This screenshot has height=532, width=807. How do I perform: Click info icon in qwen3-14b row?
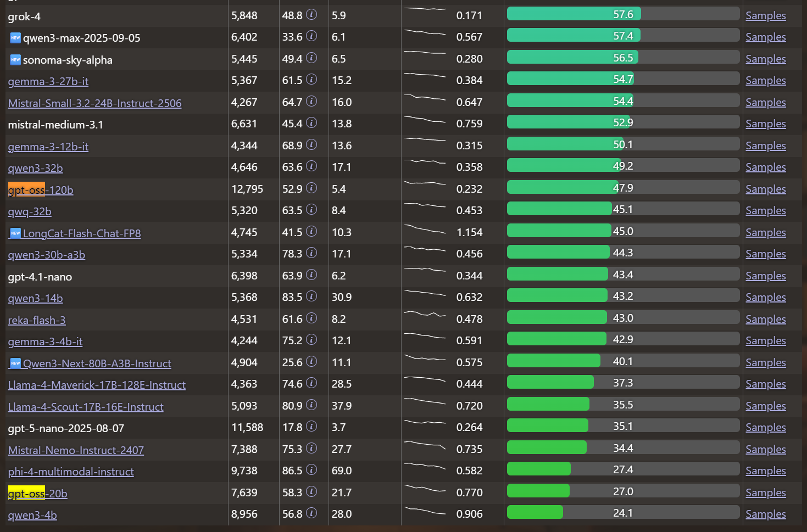311,296
